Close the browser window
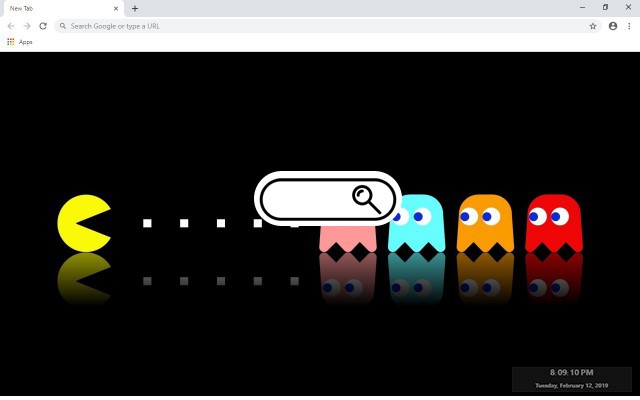The height and width of the screenshot is (400, 640). click(x=628, y=7)
